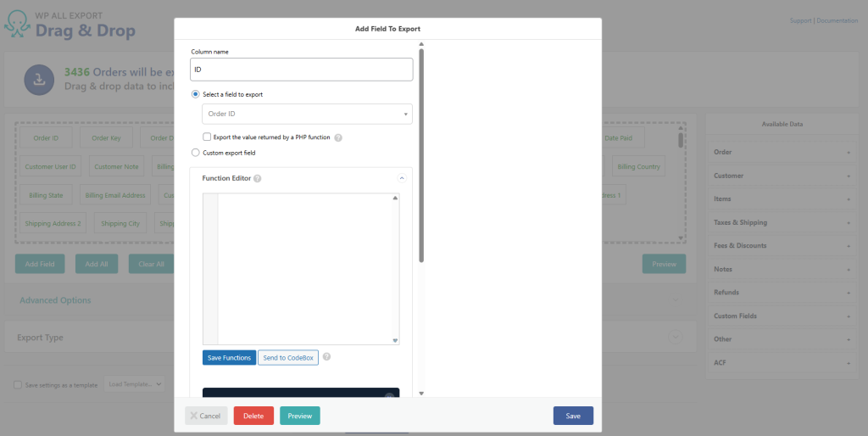Click the WP All Export octopus logo
The width and height of the screenshot is (868, 436).
point(20,25)
